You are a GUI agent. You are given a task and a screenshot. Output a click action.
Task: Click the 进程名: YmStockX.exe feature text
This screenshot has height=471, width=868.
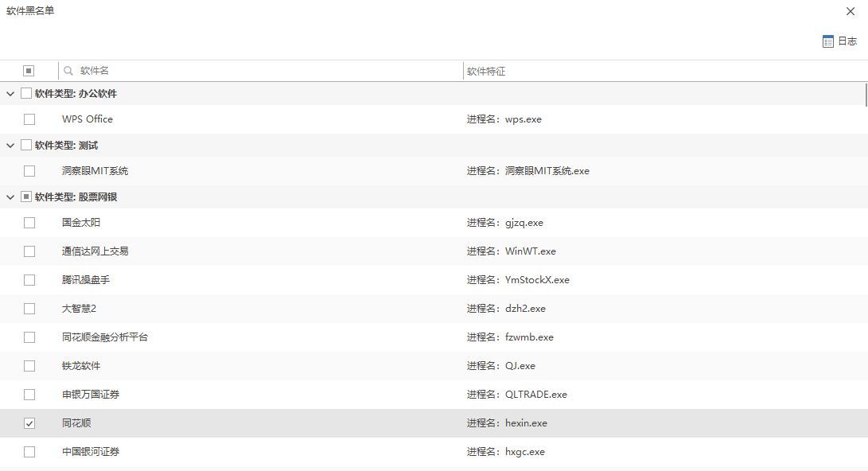point(518,280)
